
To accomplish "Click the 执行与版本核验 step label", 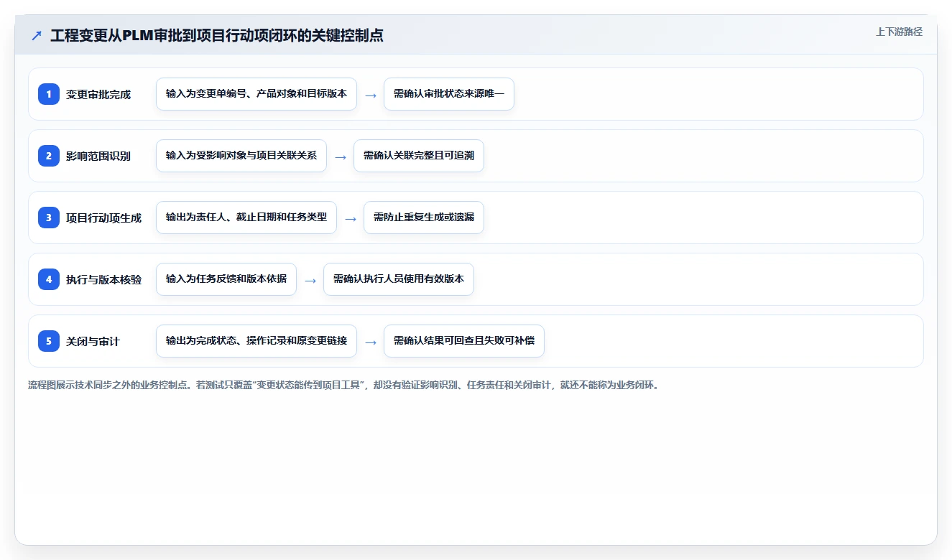I will 104,279.
